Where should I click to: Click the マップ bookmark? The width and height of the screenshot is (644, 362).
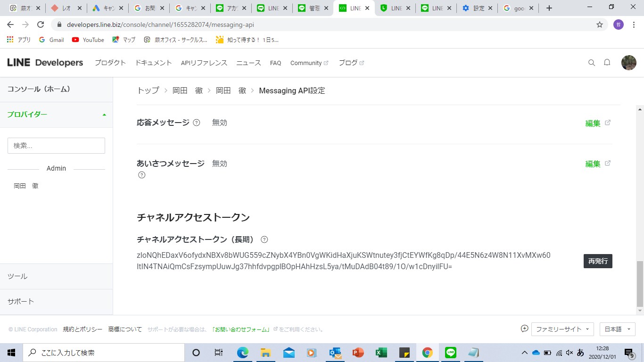(124, 40)
